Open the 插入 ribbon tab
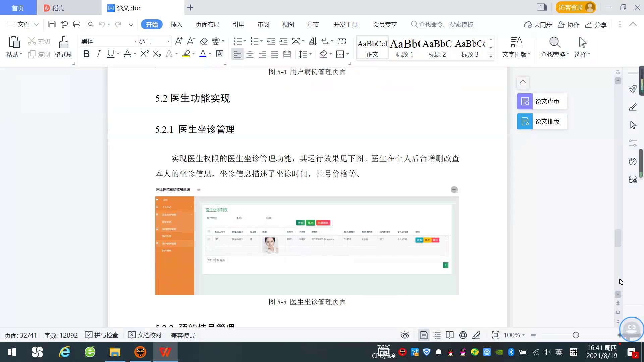 (176, 25)
